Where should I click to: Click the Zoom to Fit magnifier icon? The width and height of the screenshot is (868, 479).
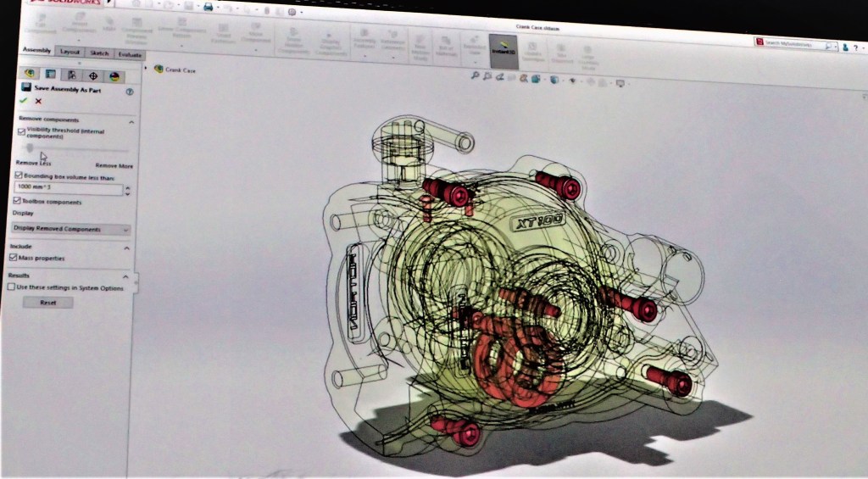point(476,76)
